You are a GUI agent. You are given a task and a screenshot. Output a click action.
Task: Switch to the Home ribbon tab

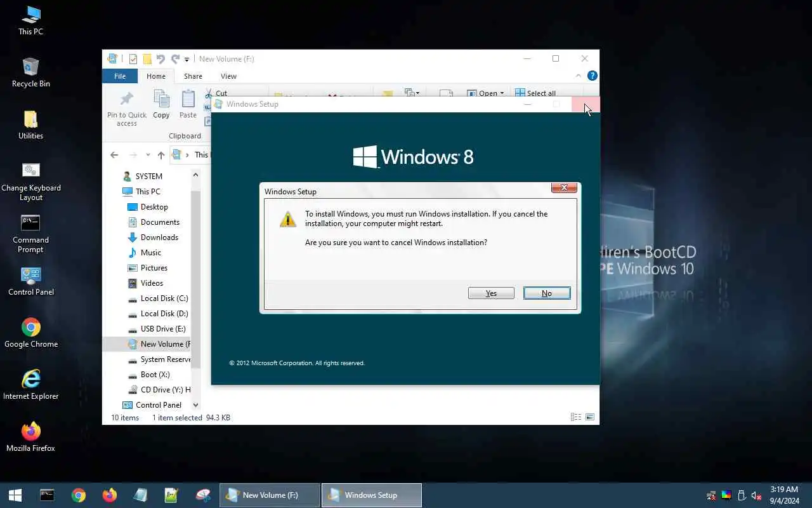click(x=156, y=76)
